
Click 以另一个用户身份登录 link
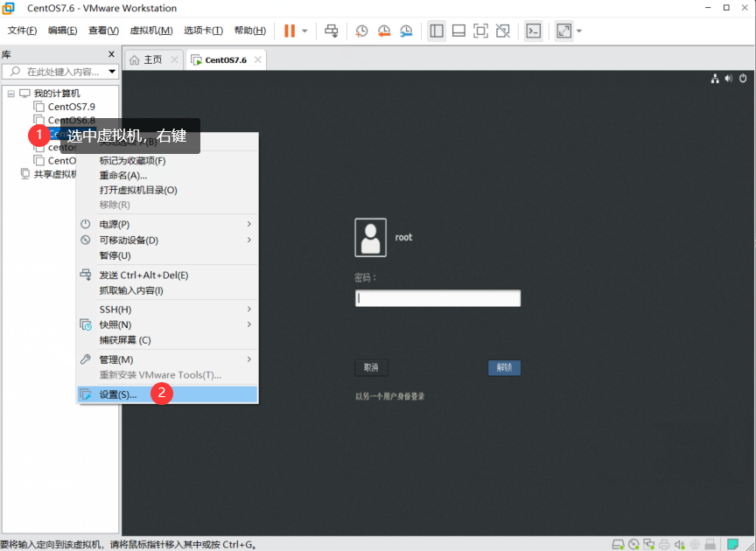(x=390, y=396)
